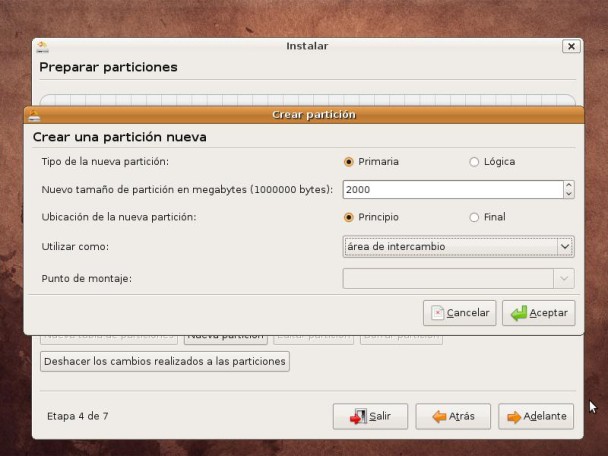The image size is (608, 456).
Task: Confirm with the Aceptar button
Action: pos(539,313)
